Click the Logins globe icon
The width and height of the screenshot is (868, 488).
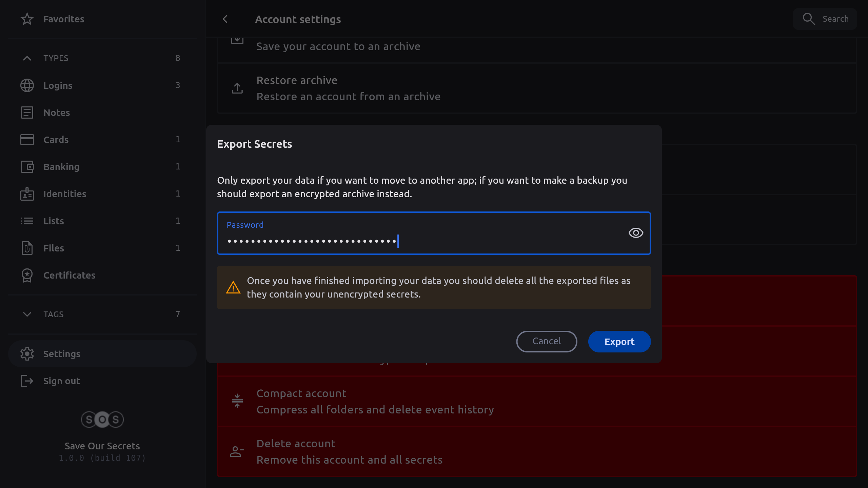coord(27,85)
